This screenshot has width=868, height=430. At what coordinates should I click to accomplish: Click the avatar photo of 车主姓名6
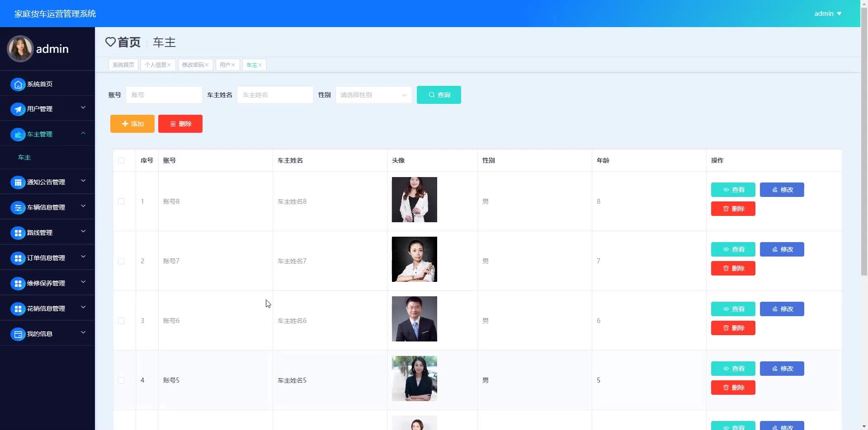coord(415,319)
